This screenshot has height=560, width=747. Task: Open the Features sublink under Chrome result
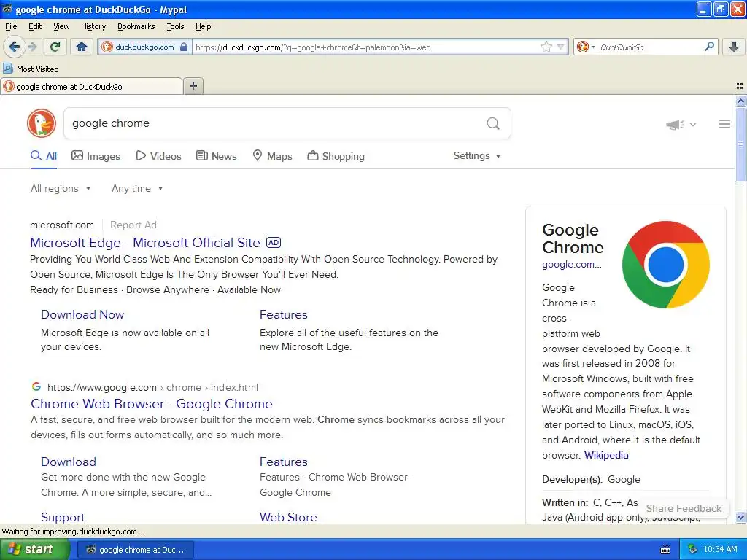pyautogui.click(x=284, y=462)
